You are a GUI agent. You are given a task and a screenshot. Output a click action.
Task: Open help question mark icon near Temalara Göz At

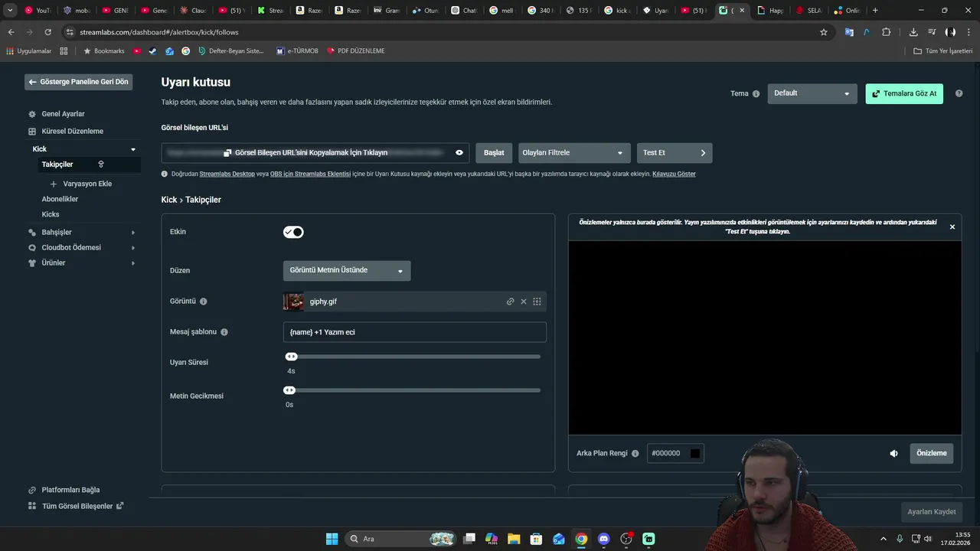tap(959, 93)
